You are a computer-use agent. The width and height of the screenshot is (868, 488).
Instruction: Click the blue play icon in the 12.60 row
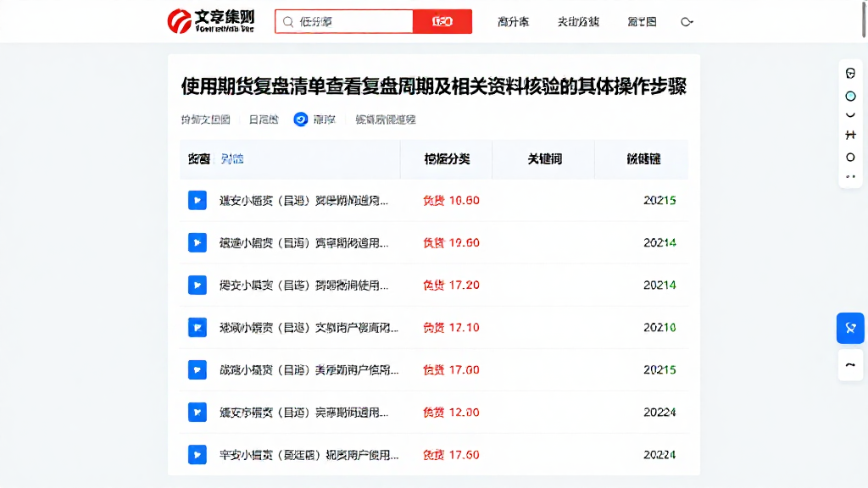[197, 242]
